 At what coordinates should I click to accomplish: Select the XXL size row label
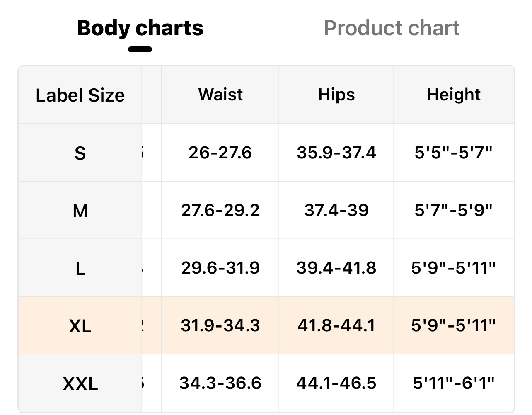tap(80, 383)
